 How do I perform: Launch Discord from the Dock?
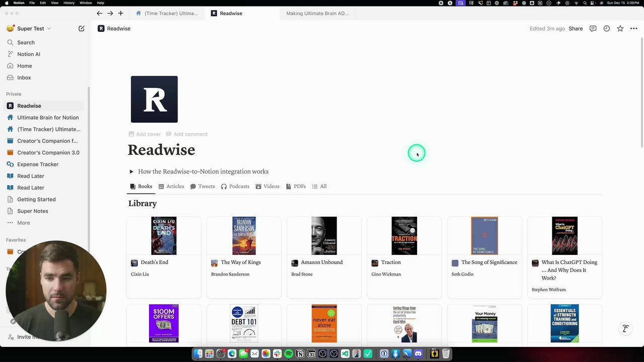pos(418,354)
